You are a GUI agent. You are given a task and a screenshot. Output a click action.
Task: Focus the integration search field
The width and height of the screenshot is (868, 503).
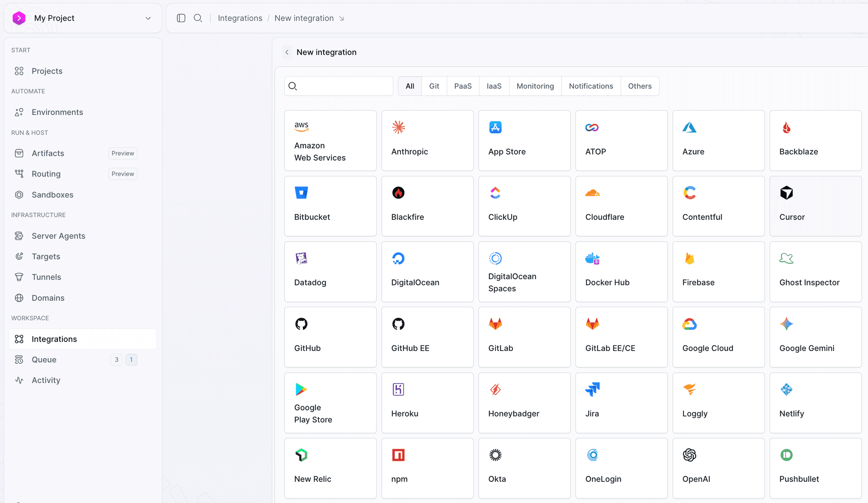339,86
